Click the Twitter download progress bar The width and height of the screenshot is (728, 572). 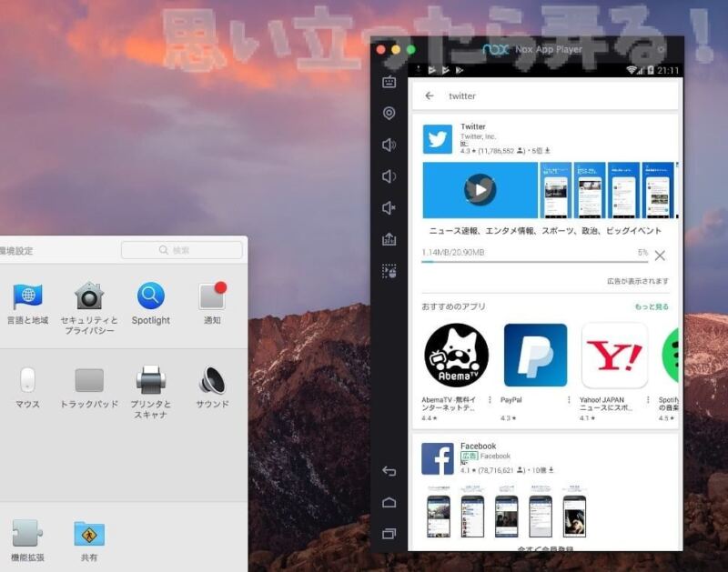click(x=534, y=262)
